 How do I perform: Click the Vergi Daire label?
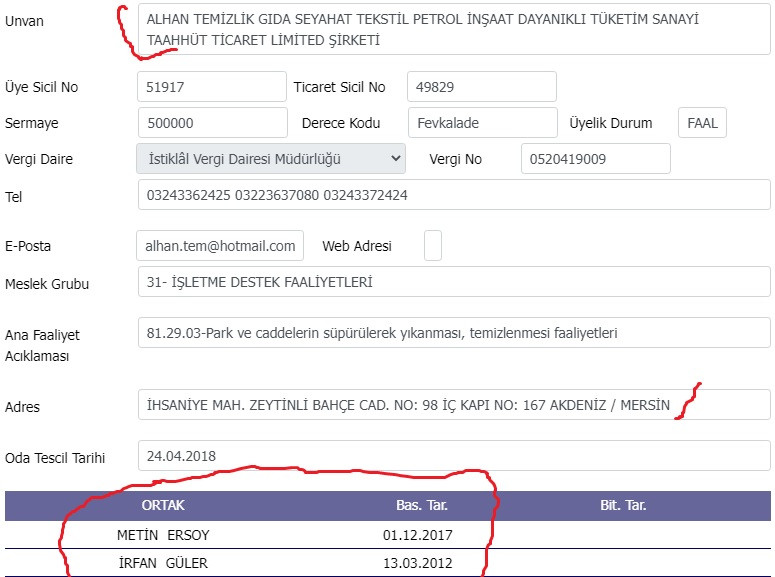tap(39, 159)
